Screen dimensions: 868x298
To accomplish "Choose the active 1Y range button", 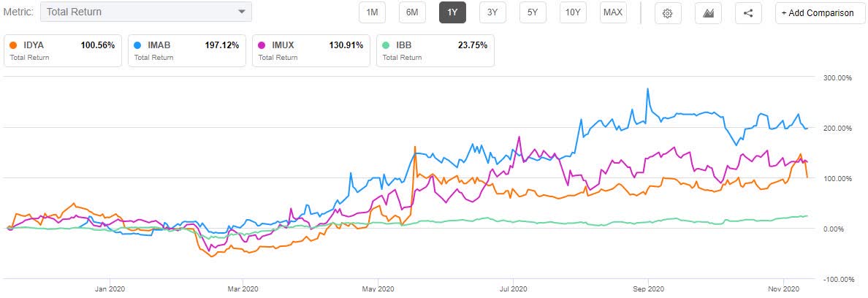I will (x=452, y=12).
